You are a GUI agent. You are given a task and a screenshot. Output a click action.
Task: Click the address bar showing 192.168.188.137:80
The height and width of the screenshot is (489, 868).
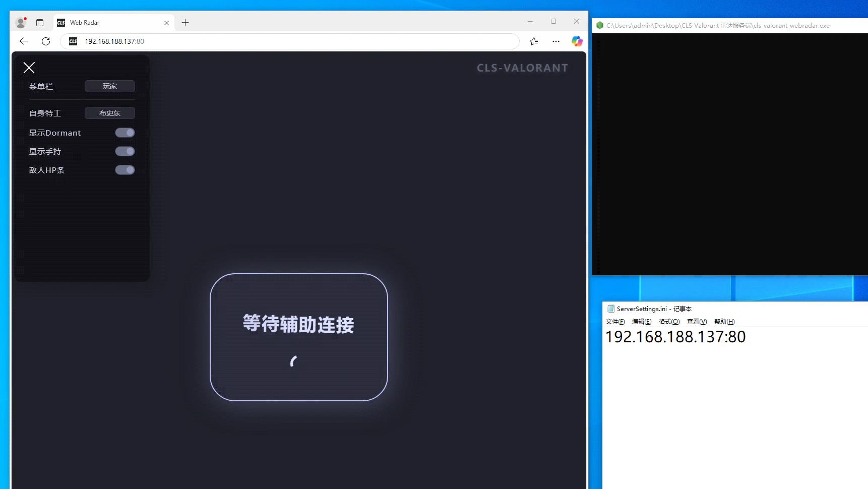(x=290, y=41)
